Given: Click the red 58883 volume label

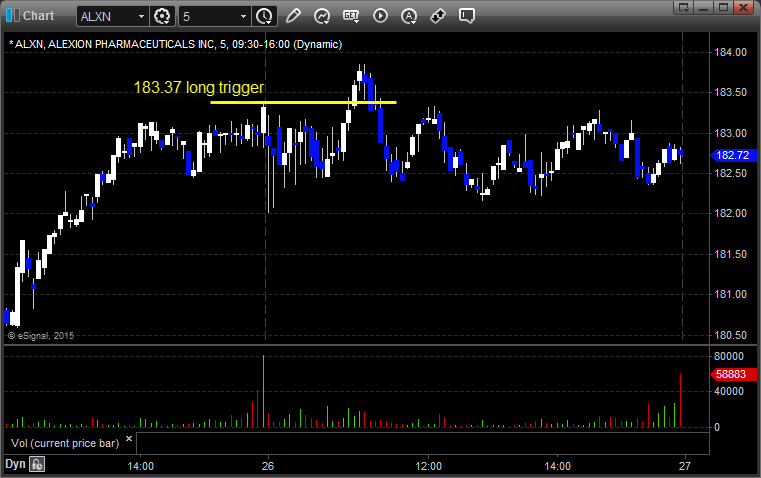Looking at the screenshot, I should pyautogui.click(x=727, y=373).
